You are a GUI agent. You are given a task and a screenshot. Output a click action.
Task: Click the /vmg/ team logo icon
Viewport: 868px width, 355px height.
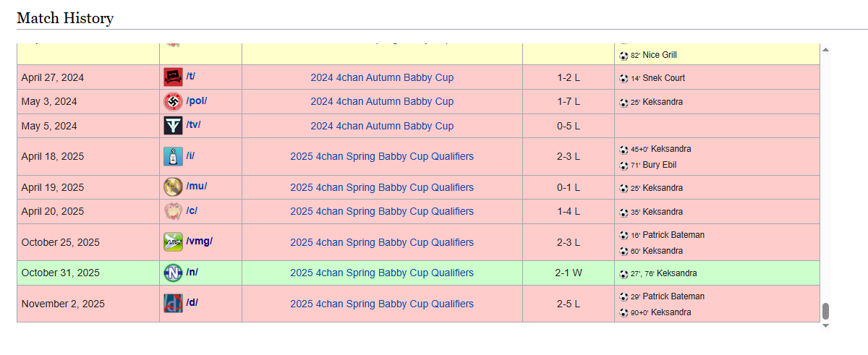coord(173,242)
